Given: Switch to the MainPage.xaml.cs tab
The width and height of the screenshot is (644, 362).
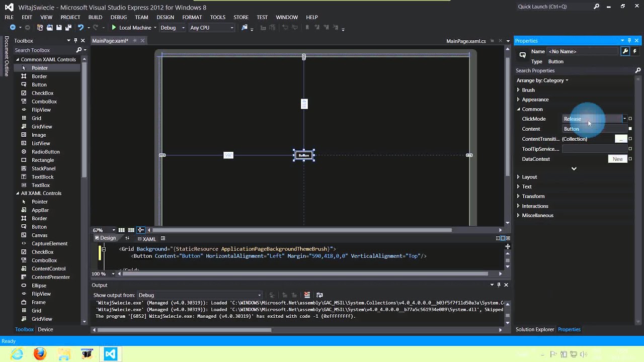Looking at the screenshot, I should (x=466, y=41).
